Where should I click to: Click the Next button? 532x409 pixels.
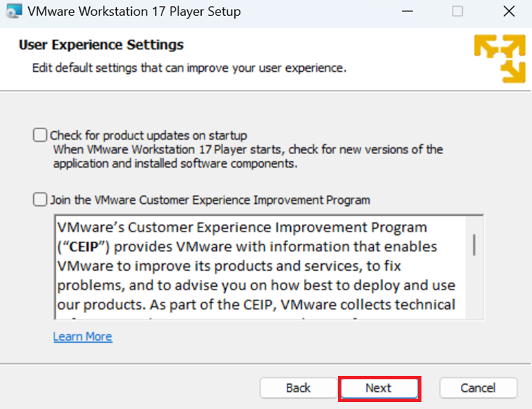379,388
